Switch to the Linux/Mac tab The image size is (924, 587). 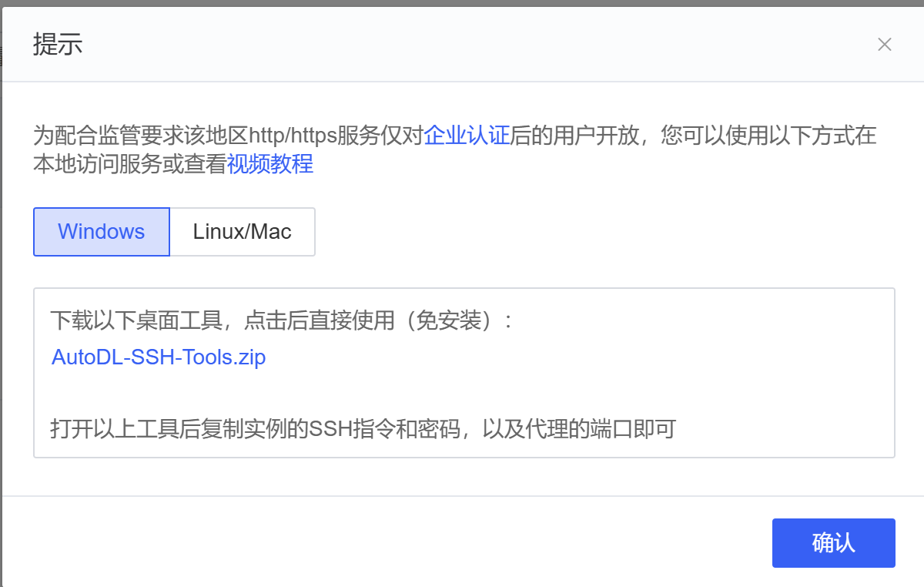click(x=243, y=232)
